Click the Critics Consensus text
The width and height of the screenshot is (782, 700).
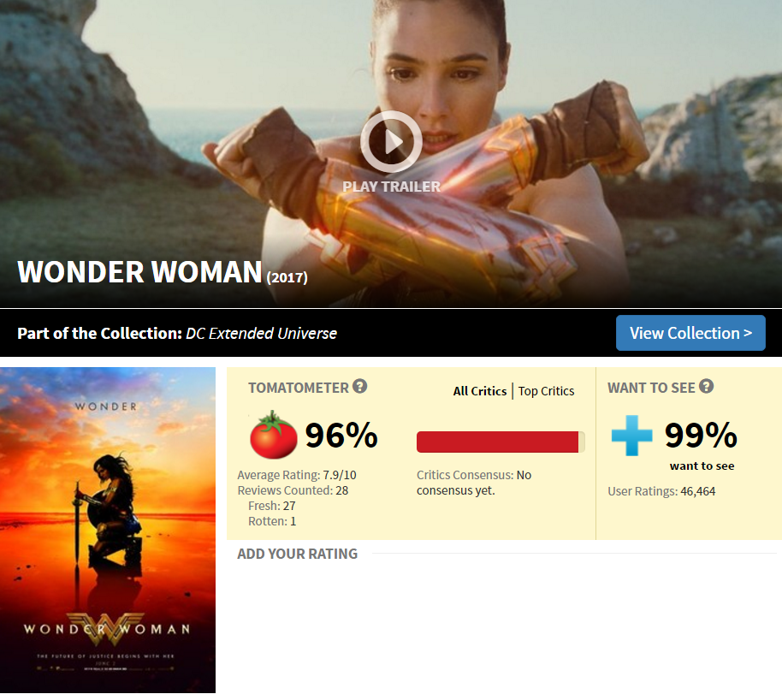(x=474, y=483)
